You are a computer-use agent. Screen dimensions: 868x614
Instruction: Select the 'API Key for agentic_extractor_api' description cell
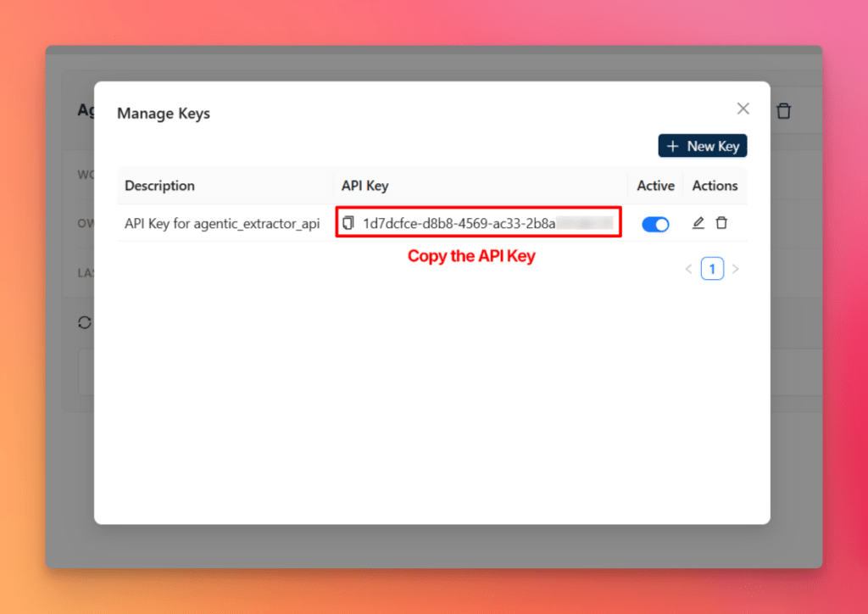pyautogui.click(x=222, y=224)
